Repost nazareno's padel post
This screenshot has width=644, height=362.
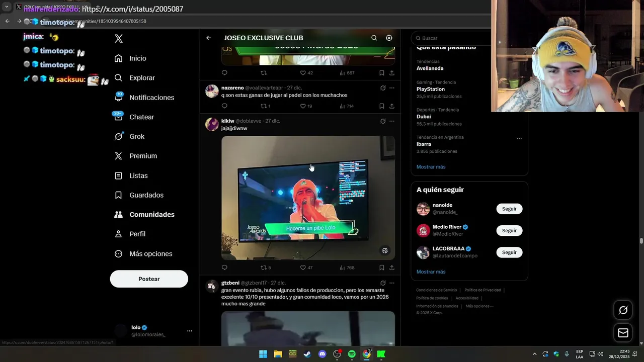(265, 106)
